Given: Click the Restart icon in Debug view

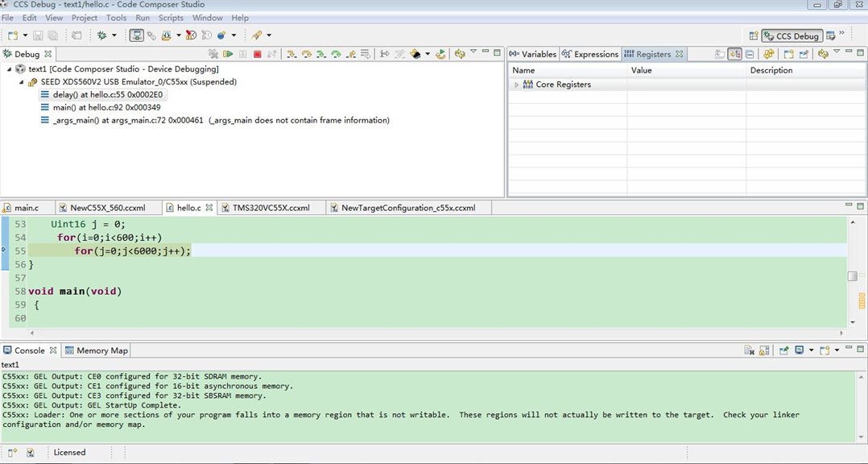Looking at the screenshot, I should (440, 54).
